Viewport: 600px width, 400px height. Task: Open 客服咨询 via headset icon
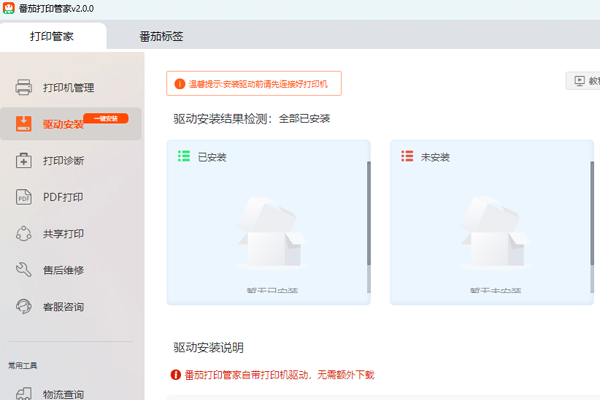click(x=24, y=307)
